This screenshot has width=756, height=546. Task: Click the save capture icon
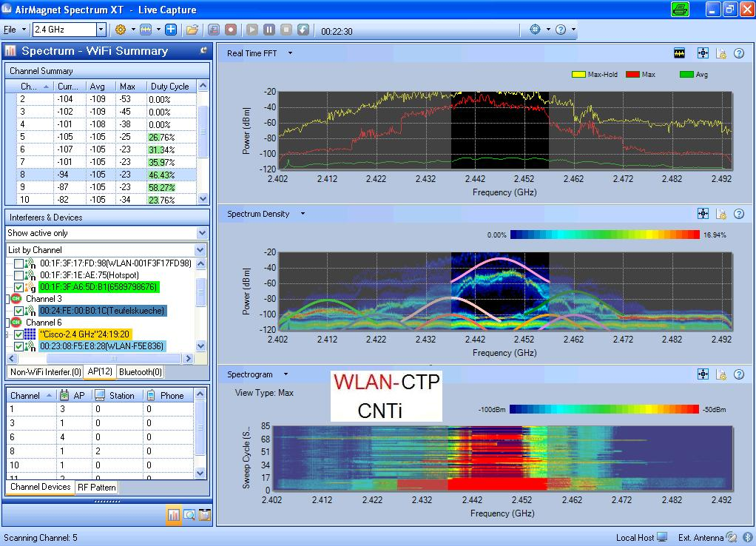[214, 30]
